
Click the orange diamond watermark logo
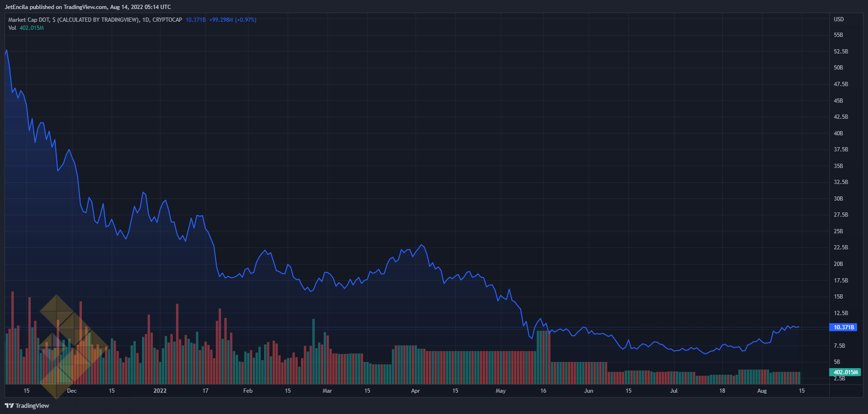(71, 345)
